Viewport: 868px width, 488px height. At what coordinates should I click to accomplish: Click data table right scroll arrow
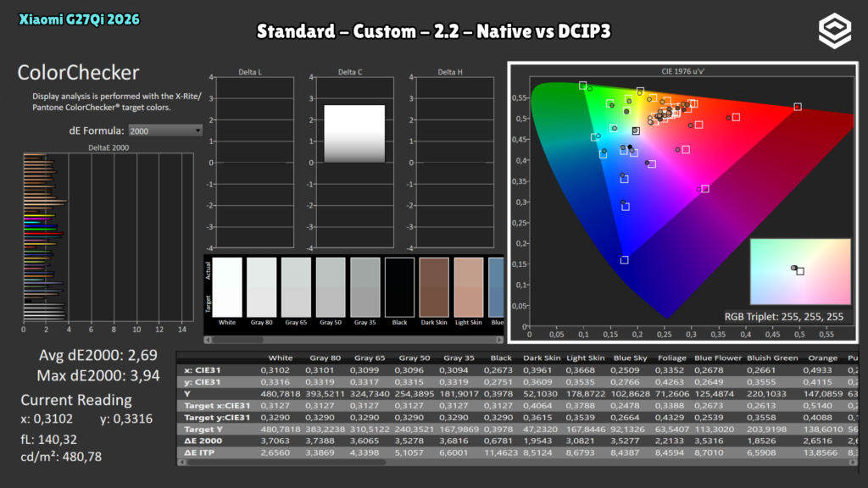point(853,462)
